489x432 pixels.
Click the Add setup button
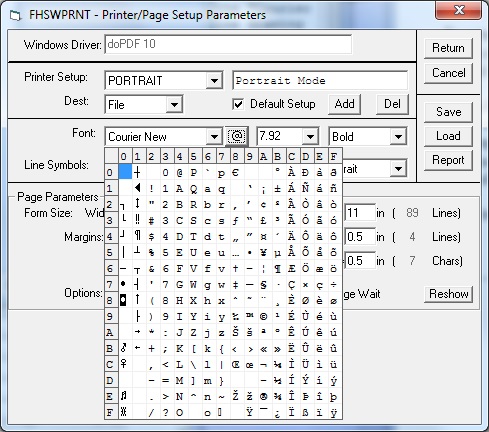[344, 104]
